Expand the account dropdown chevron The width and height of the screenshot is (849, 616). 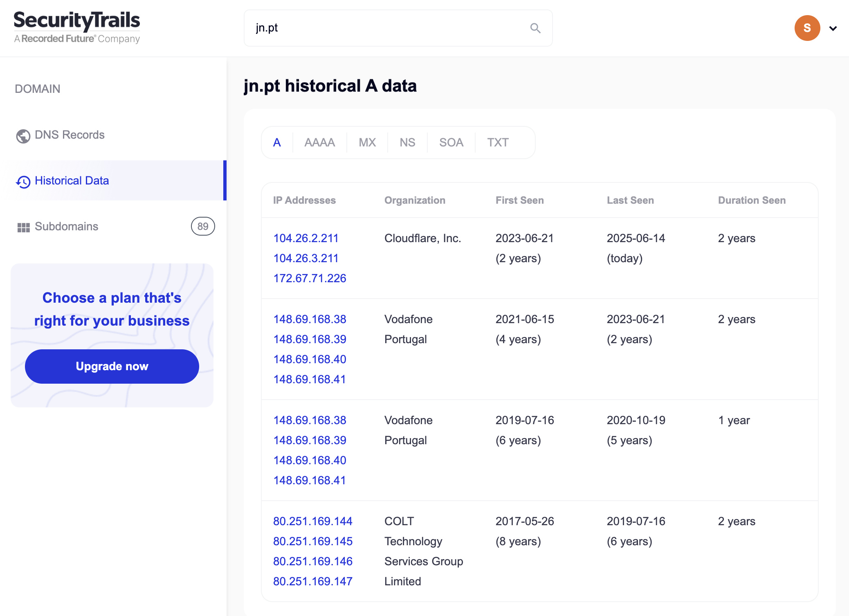(x=833, y=28)
